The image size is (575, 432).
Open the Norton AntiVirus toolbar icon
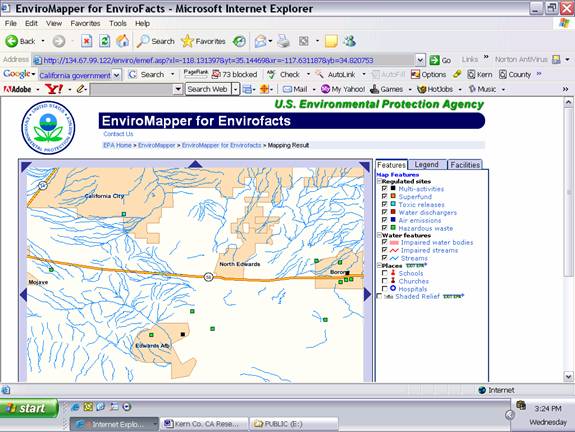pyautogui.click(x=556, y=59)
